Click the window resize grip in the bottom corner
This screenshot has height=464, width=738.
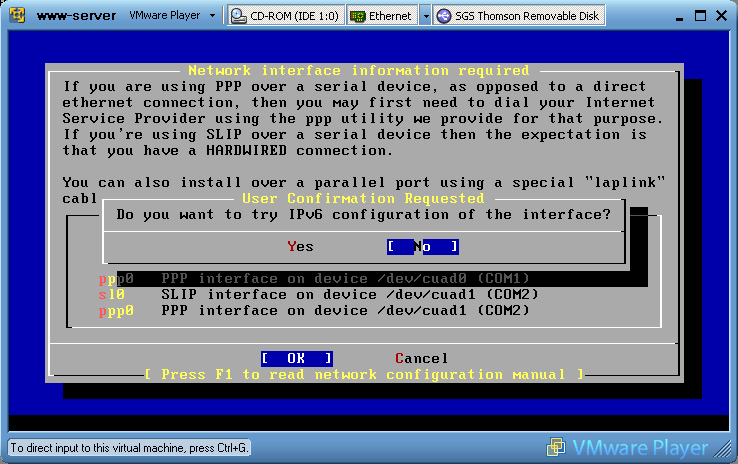pyautogui.click(x=723, y=449)
